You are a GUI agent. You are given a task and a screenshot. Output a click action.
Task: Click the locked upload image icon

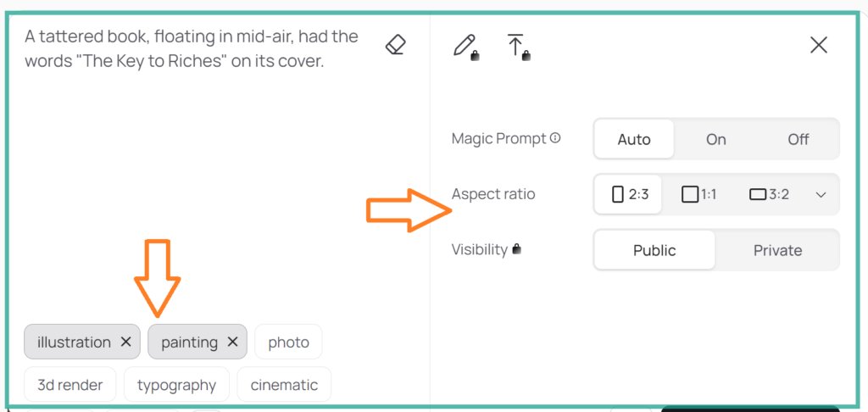click(517, 46)
